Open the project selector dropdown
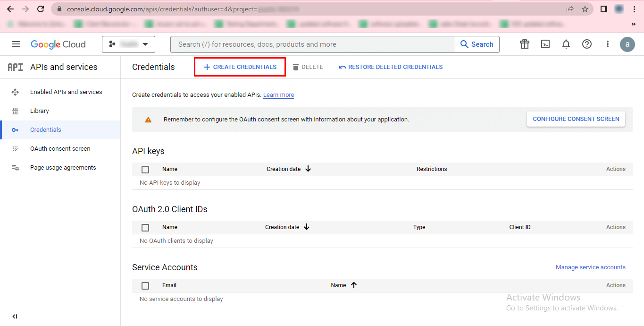 click(x=128, y=44)
